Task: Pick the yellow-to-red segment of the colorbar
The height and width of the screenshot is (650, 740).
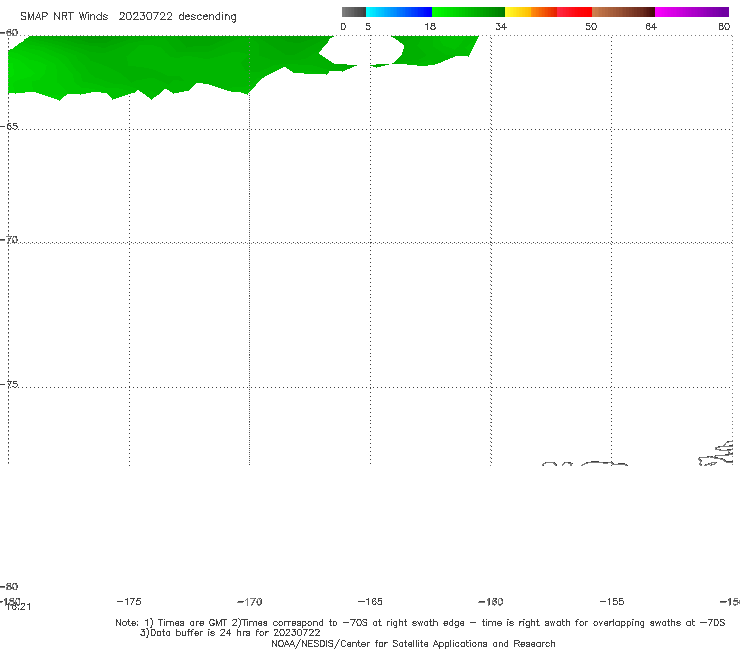Action: coord(548,12)
